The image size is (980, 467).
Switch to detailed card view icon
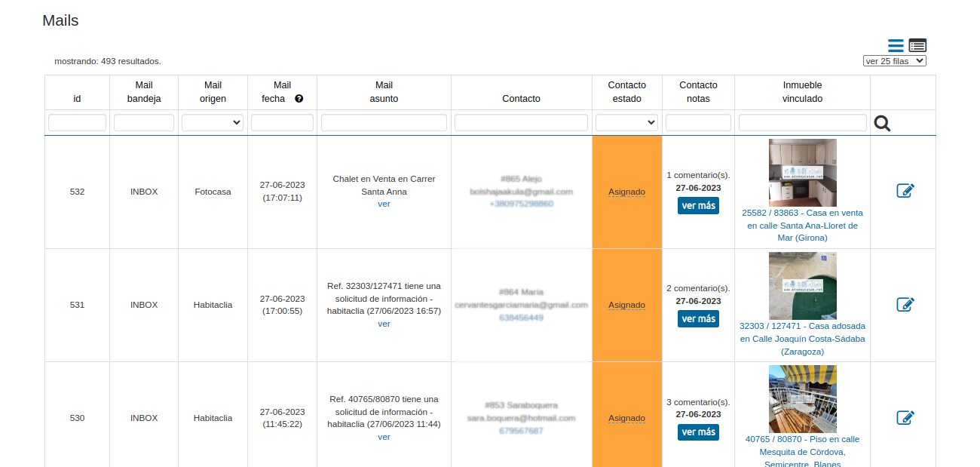click(917, 46)
